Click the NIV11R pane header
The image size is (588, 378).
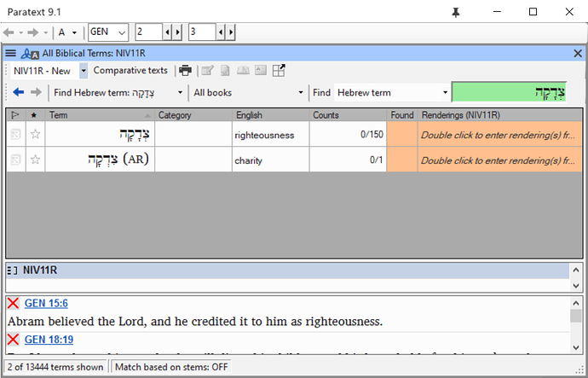(288, 270)
